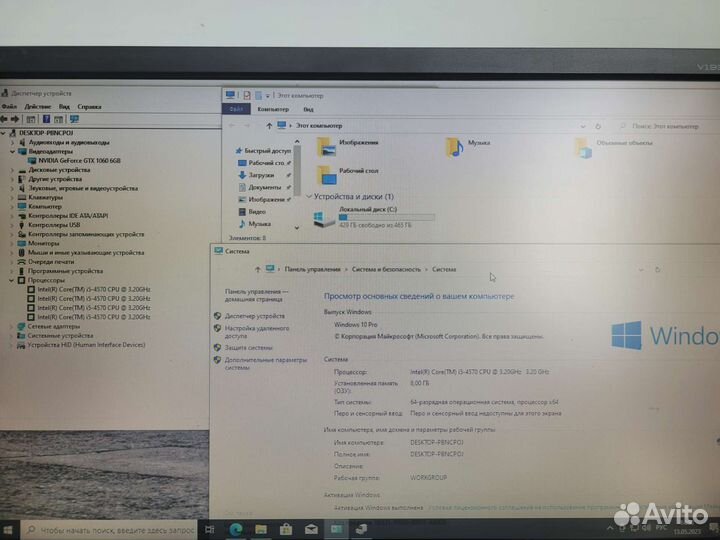Viewport: 720px width, 540px height.
Task: Open the Действие menu in Device Manager
Action: point(38,107)
